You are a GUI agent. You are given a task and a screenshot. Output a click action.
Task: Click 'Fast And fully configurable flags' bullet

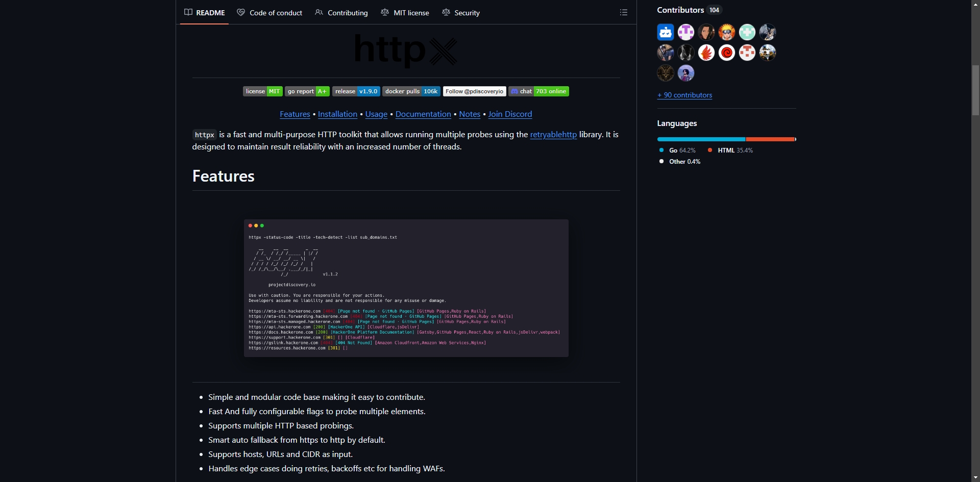[x=317, y=412]
